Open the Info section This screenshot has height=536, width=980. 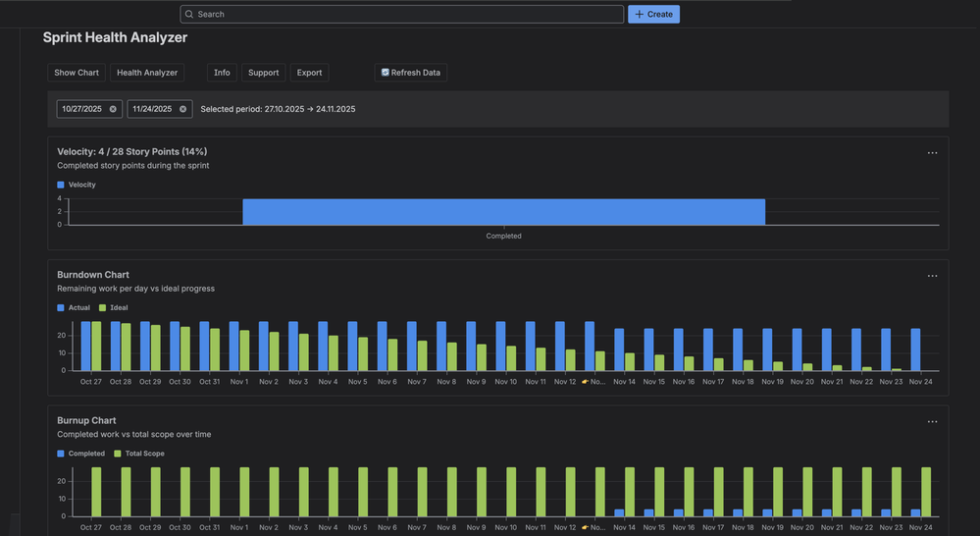222,73
